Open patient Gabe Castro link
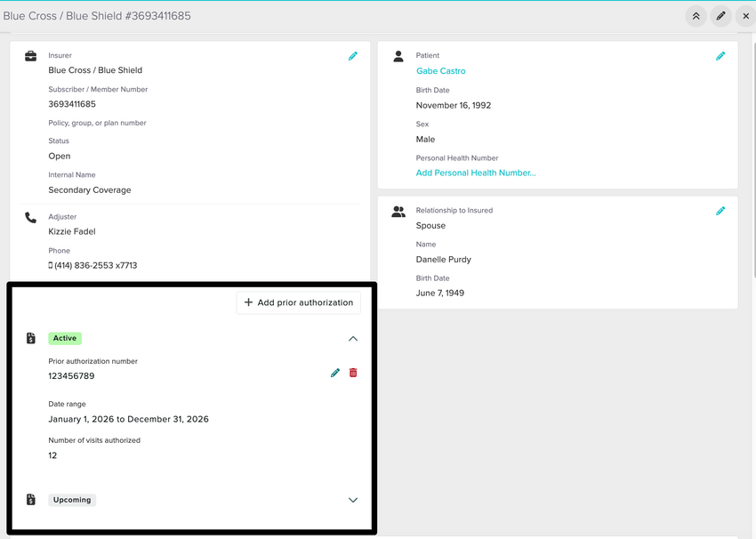Image resolution: width=756 pixels, height=539 pixels. point(440,71)
